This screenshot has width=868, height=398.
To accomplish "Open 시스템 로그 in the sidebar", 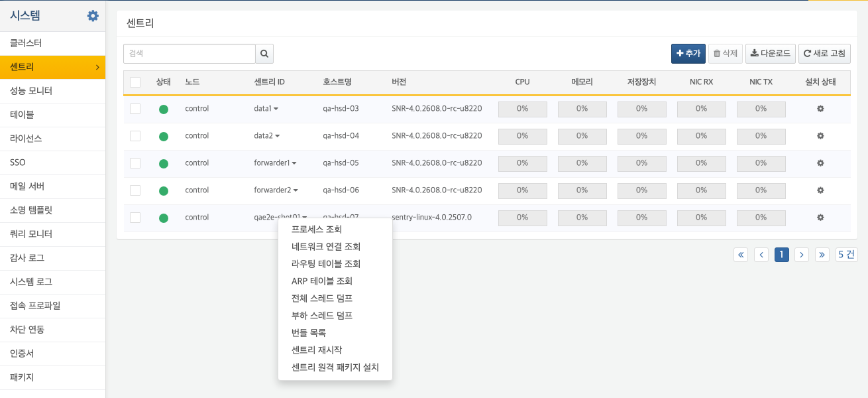I will coord(52,282).
